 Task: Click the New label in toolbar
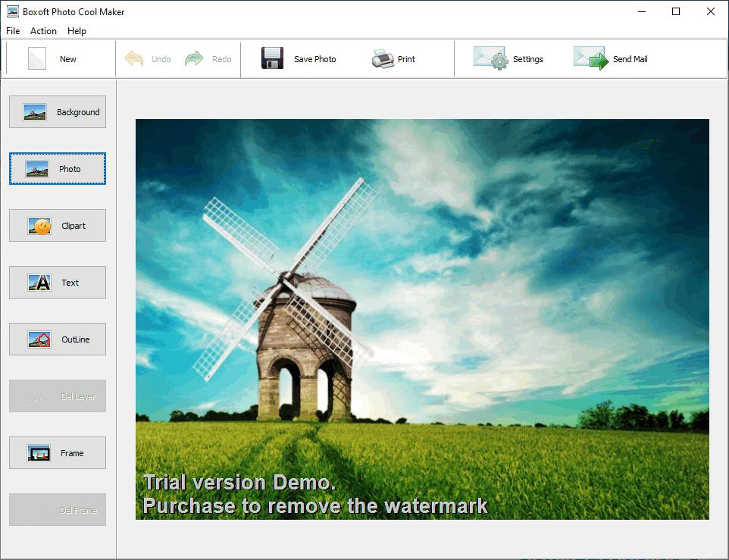point(68,59)
